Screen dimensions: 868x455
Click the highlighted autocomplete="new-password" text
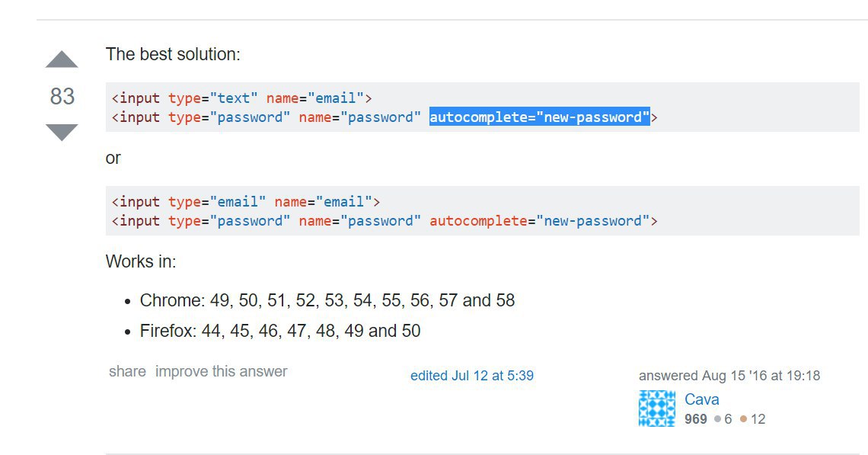point(539,117)
